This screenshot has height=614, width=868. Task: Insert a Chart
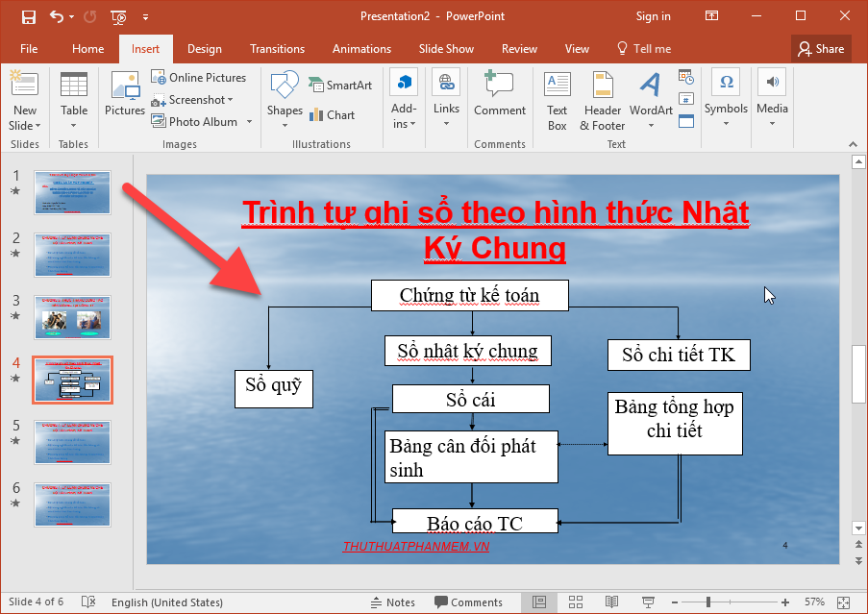[333, 114]
